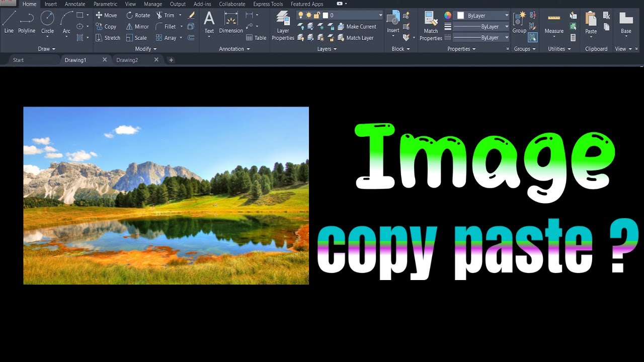Viewport: 644px width, 362px height.
Task: Select the Trim tool
Action: tap(165, 15)
